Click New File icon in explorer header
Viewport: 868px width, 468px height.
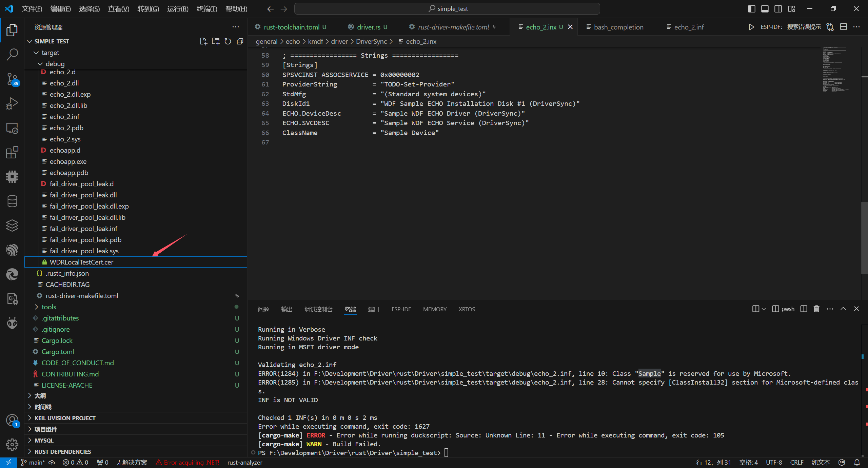tap(203, 41)
